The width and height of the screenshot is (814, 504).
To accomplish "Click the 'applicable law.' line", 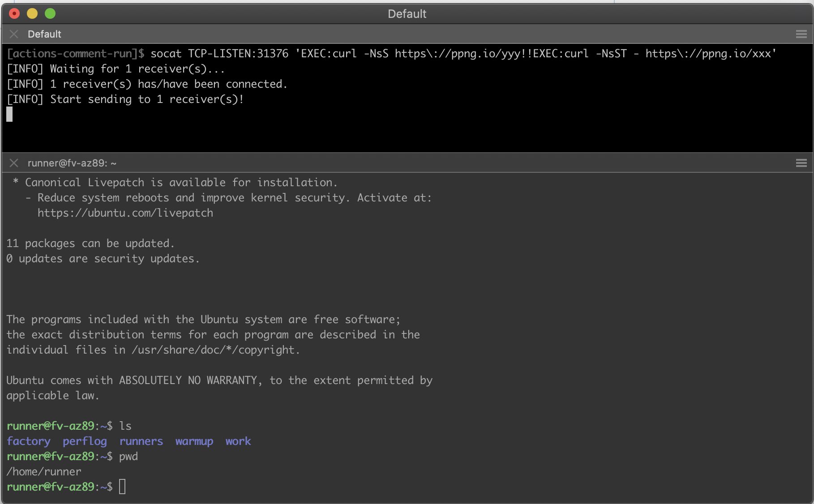I will click(53, 396).
